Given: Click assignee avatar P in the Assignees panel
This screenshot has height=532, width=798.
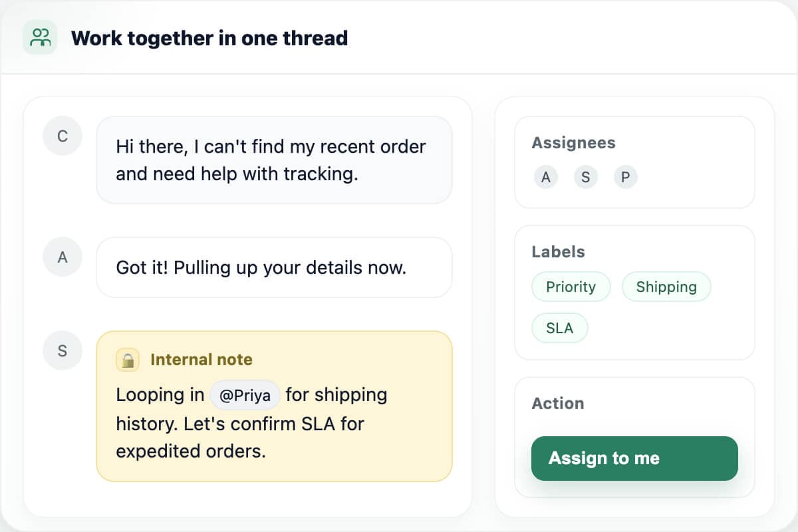Looking at the screenshot, I should pyautogui.click(x=625, y=177).
